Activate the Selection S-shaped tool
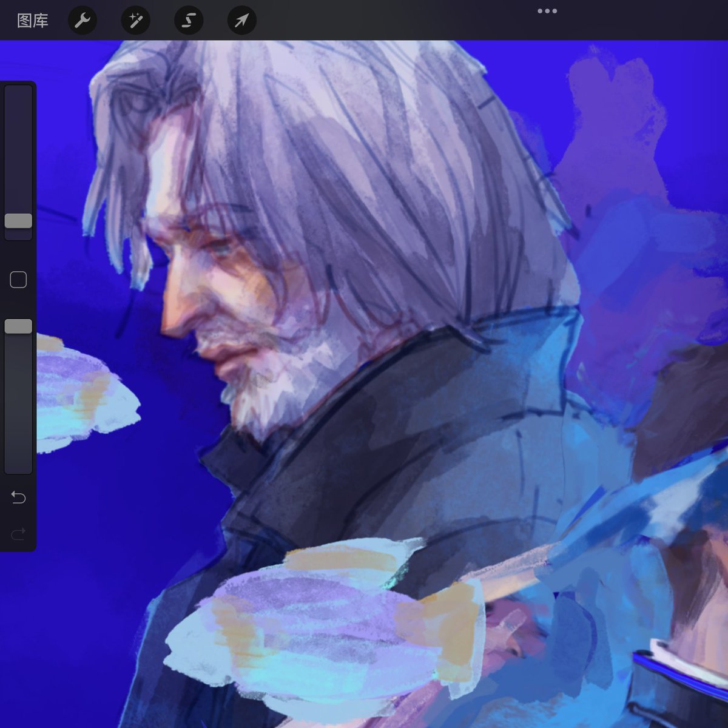Screen dimensions: 728x728 pyautogui.click(x=189, y=21)
